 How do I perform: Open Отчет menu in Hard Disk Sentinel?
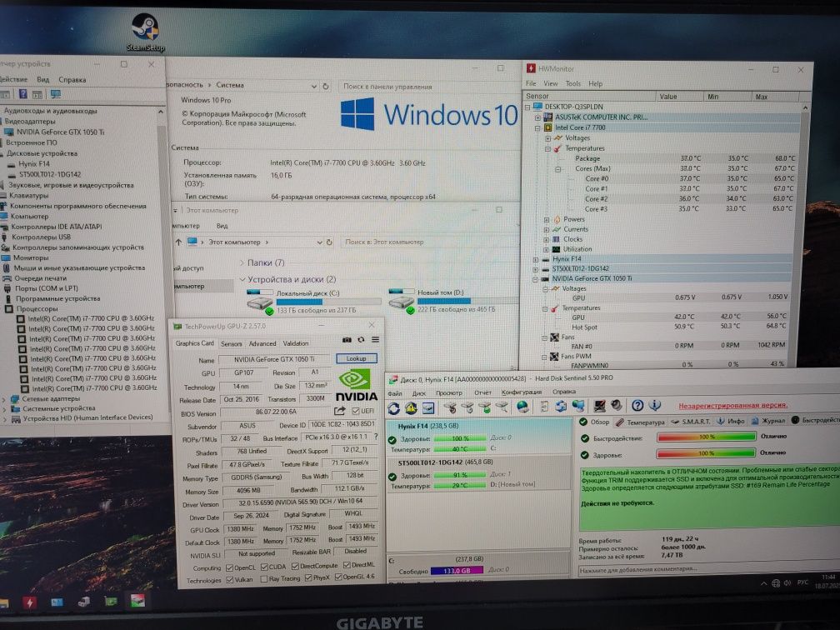(x=482, y=392)
